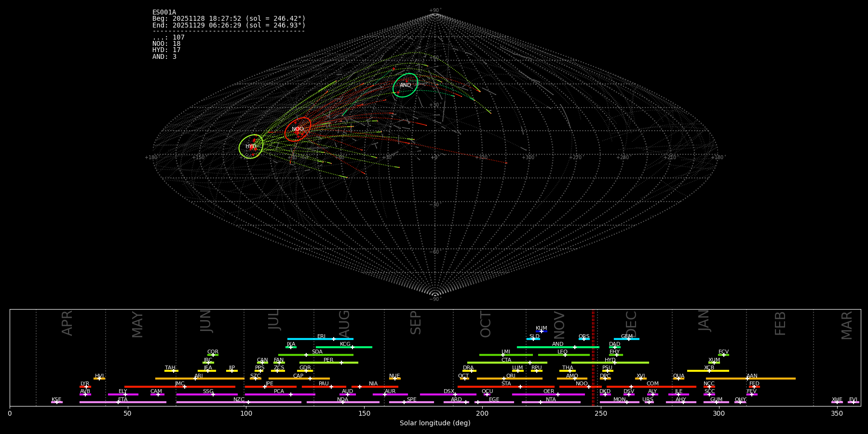Click the green KCG activity bar
The image size is (868, 434).
[x=344, y=347]
